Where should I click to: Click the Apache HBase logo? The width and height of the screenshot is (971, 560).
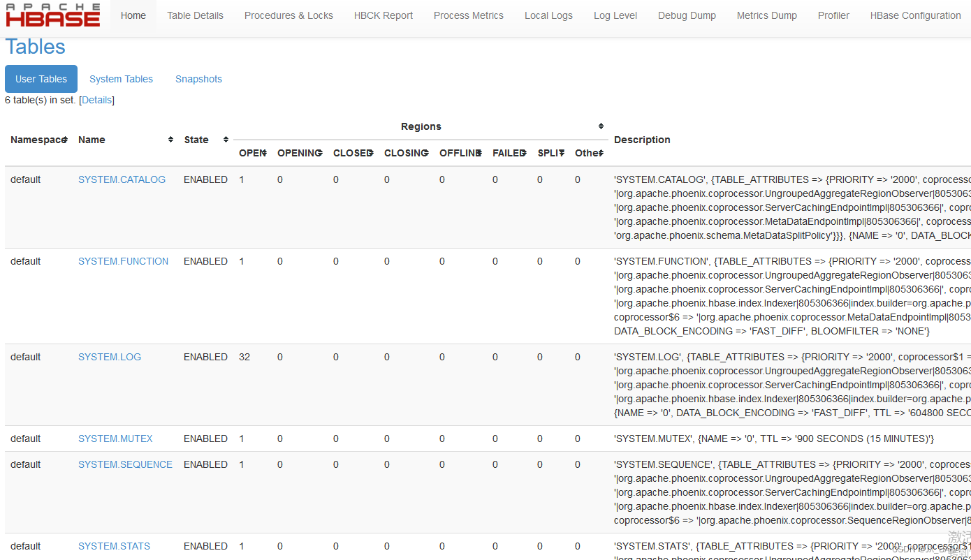pos(52,15)
